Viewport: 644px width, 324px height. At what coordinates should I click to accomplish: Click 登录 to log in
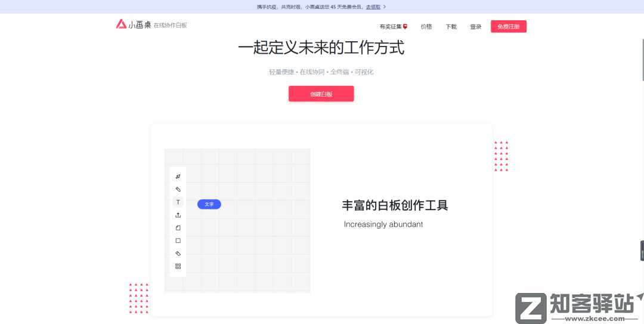click(476, 27)
